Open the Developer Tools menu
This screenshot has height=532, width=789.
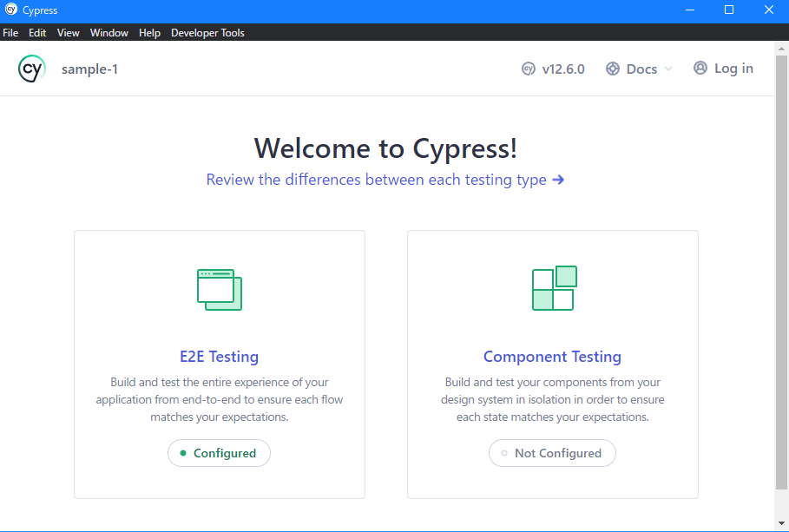[207, 33]
